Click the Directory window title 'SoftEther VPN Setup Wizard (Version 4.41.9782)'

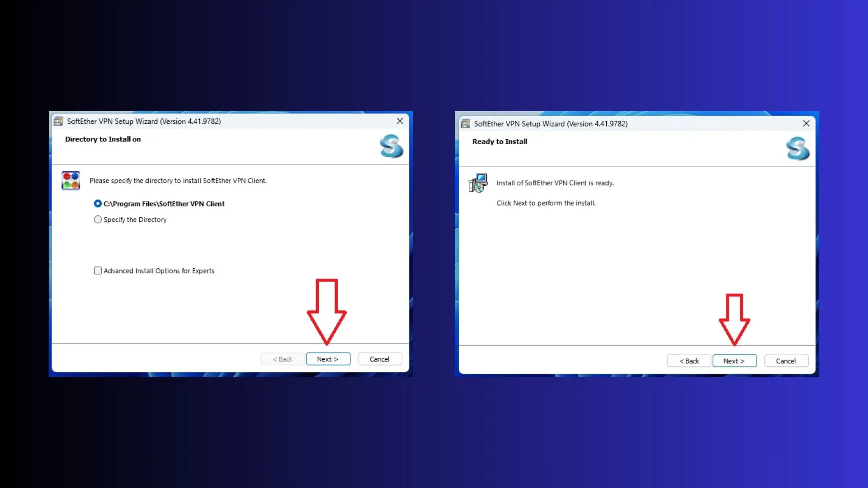click(144, 122)
